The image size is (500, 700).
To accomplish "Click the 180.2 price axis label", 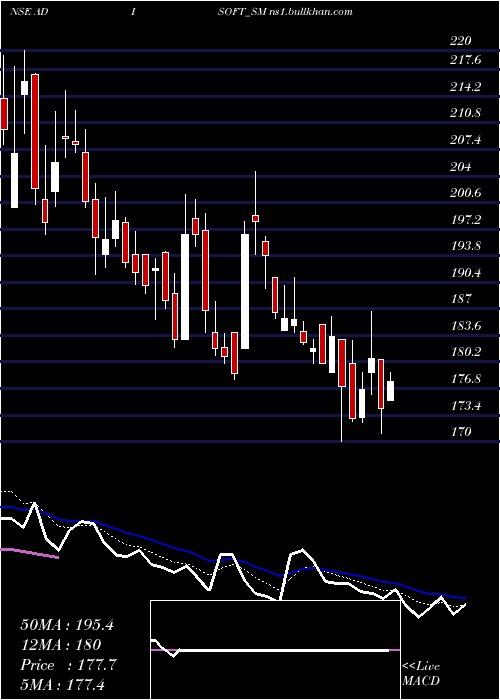I will tap(466, 352).
